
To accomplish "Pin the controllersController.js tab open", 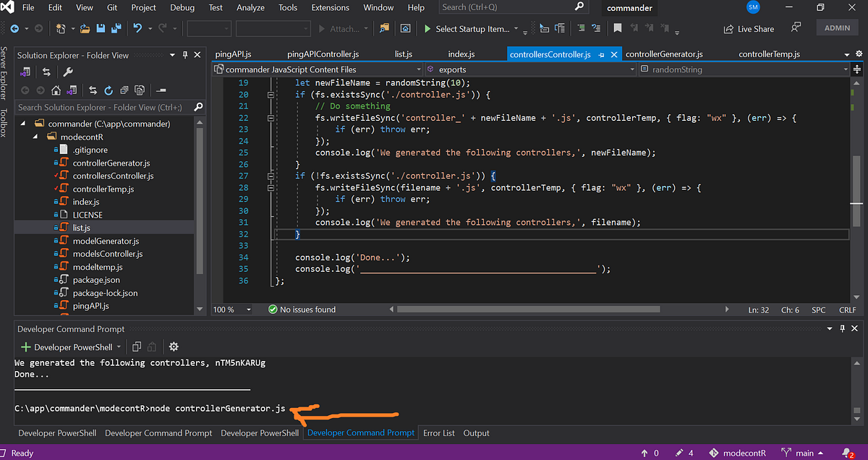I will point(601,54).
